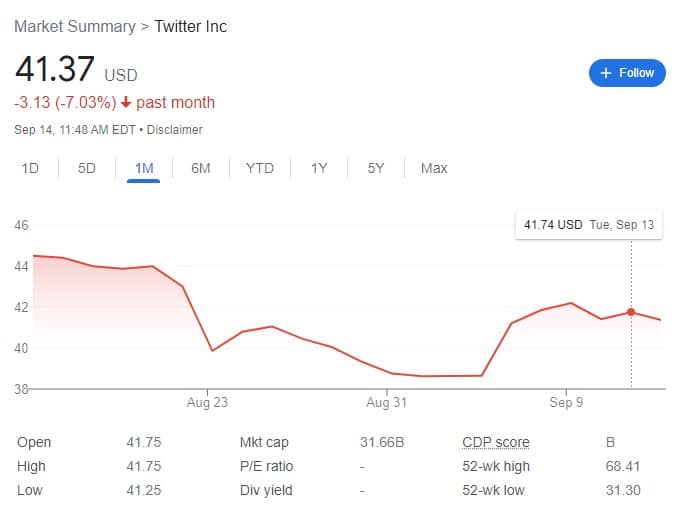
Task: Click the Aug 23 axis marker
Action: click(x=207, y=402)
